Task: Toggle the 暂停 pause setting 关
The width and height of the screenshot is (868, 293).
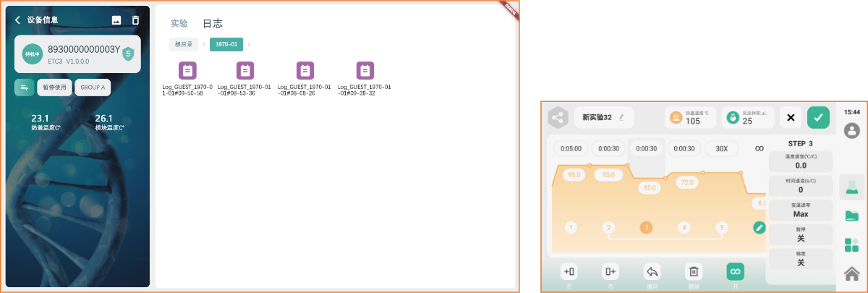Action: coord(800,234)
